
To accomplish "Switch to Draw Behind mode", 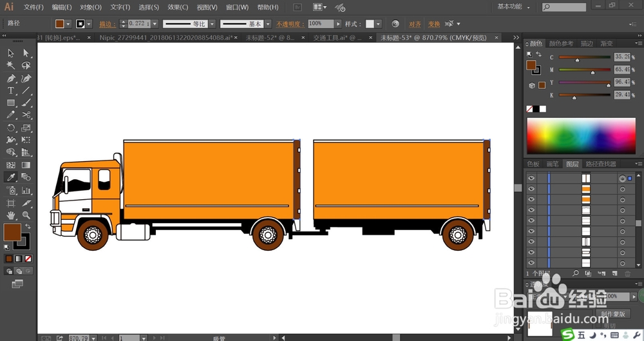I will [19, 271].
